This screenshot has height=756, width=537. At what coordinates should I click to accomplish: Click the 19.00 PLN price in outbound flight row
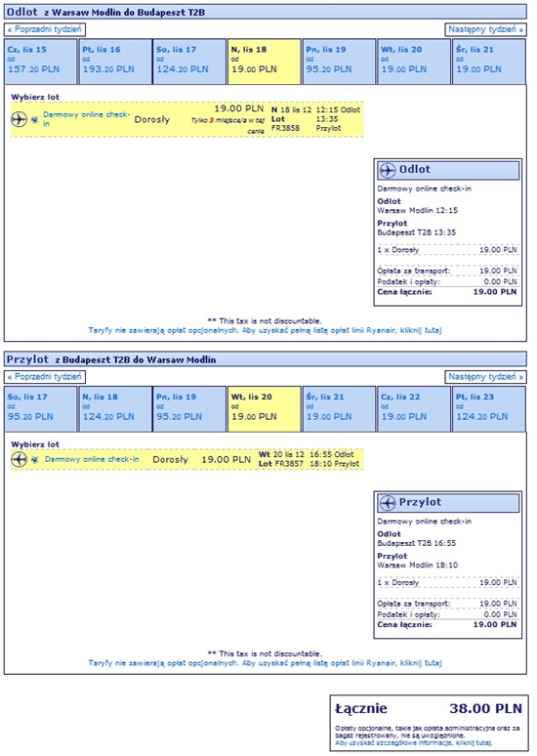[239, 108]
